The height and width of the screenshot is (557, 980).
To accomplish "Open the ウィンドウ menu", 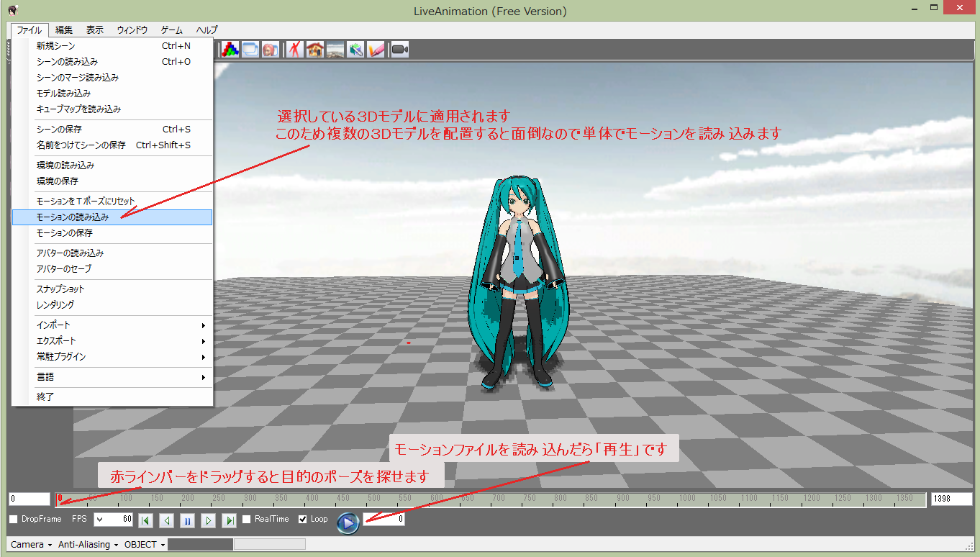I will point(132,30).
